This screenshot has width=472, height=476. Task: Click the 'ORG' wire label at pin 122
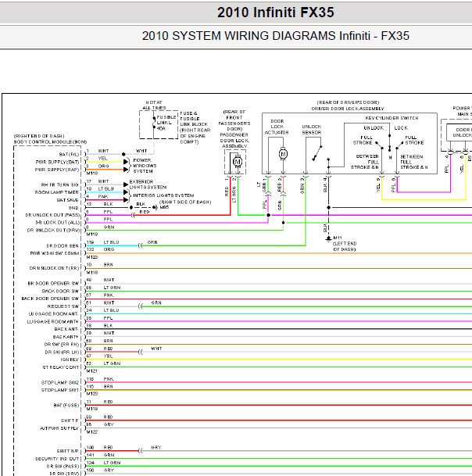click(109, 249)
